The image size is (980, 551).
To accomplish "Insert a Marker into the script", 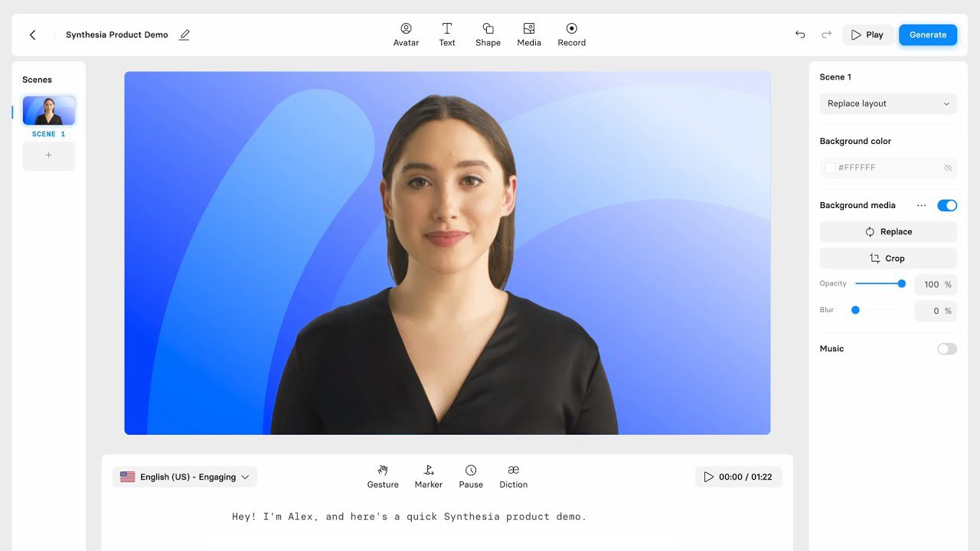I will (x=429, y=476).
